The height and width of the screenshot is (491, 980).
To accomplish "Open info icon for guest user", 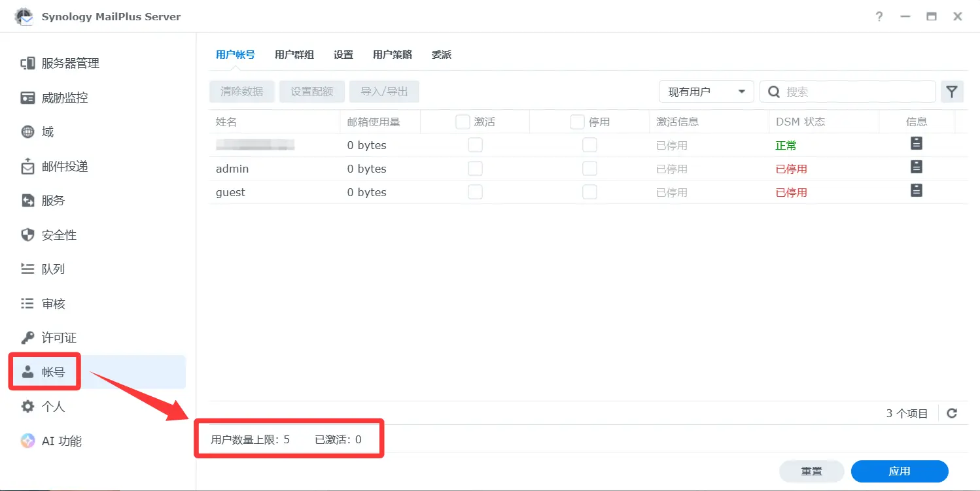I will [x=917, y=191].
